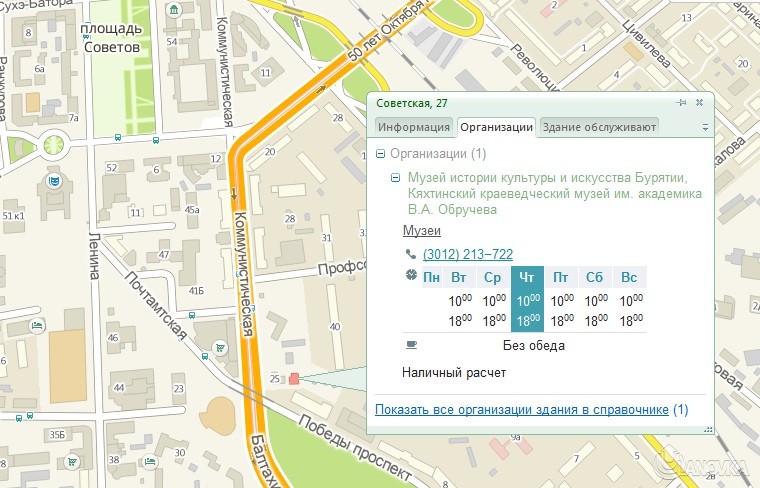Screen dimensions: 760x488
Task: Show all building organizations in directory
Action: (521, 410)
